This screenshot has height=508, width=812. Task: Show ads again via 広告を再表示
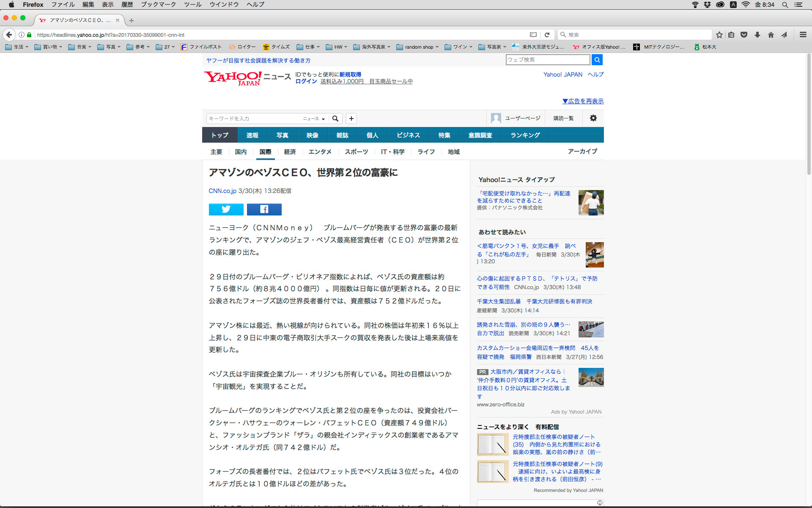[x=583, y=101]
